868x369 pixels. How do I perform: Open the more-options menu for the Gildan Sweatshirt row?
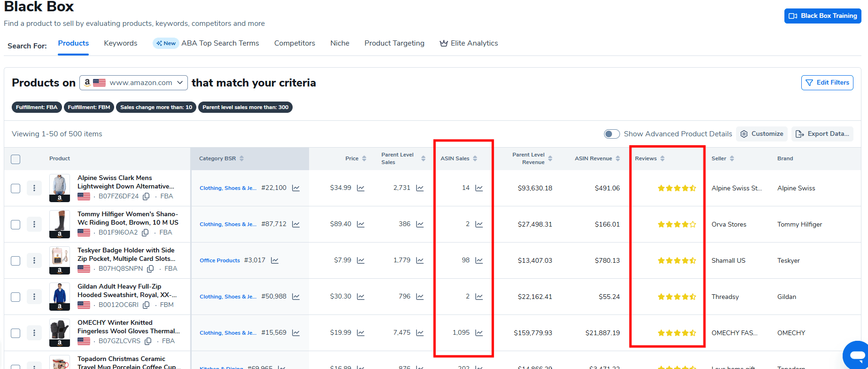pos(34,297)
